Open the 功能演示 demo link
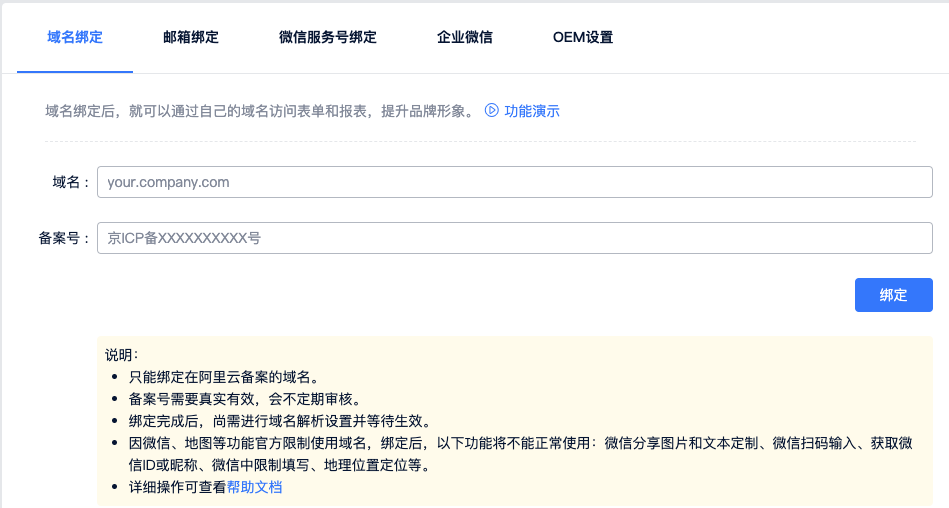 pos(532,111)
